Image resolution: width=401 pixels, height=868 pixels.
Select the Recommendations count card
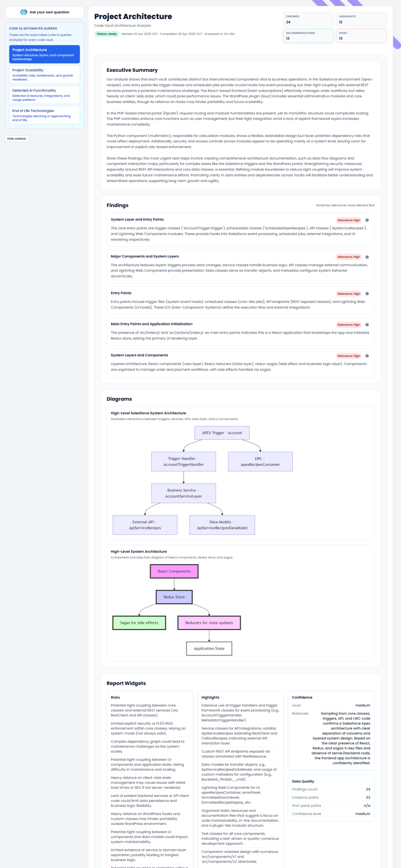pyautogui.click(x=308, y=36)
